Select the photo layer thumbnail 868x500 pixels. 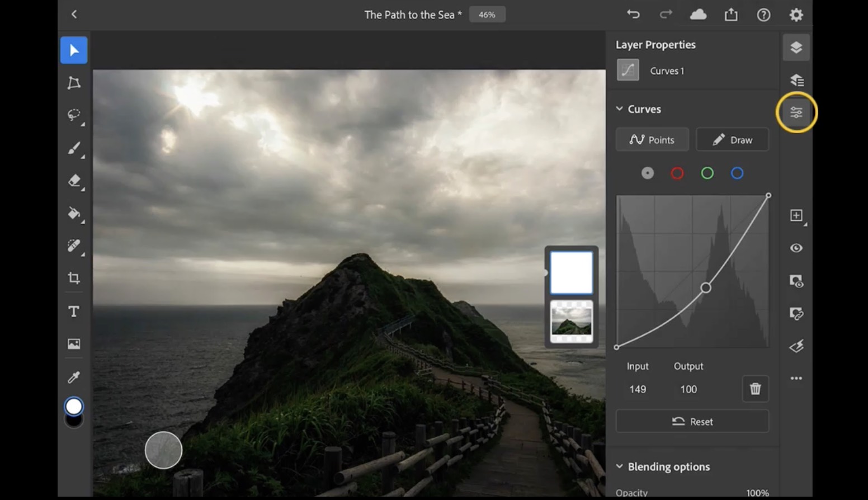coord(571,322)
